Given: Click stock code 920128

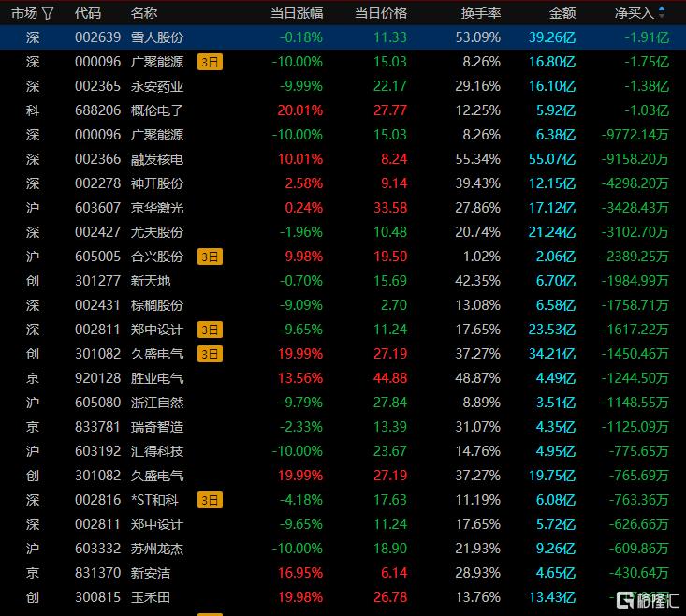Looking at the screenshot, I should click(97, 378).
